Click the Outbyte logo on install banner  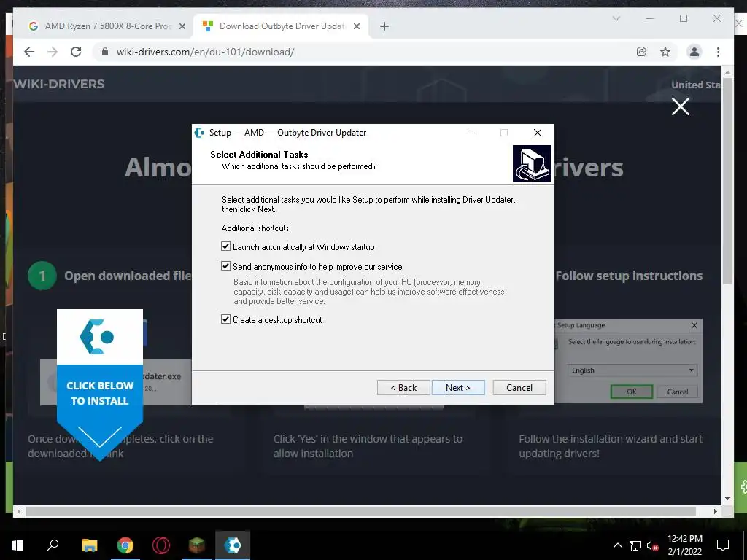(x=97, y=337)
